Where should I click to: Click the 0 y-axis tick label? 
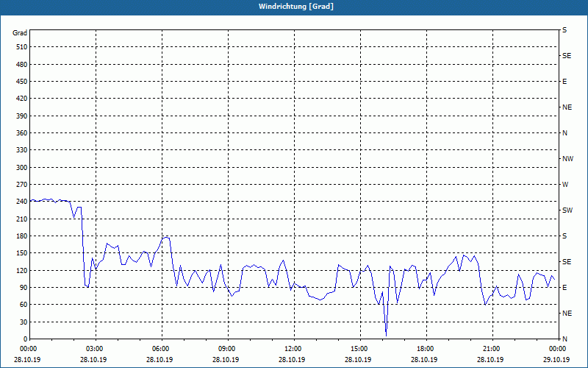(26, 339)
